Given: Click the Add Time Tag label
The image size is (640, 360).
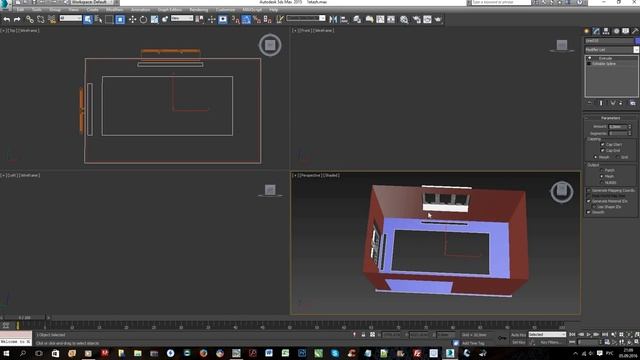Looking at the screenshot, I should pyautogui.click(x=473, y=343).
